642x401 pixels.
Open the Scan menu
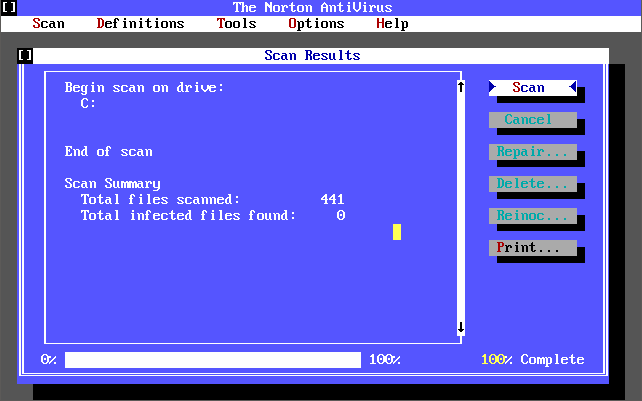[x=48, y=23]
